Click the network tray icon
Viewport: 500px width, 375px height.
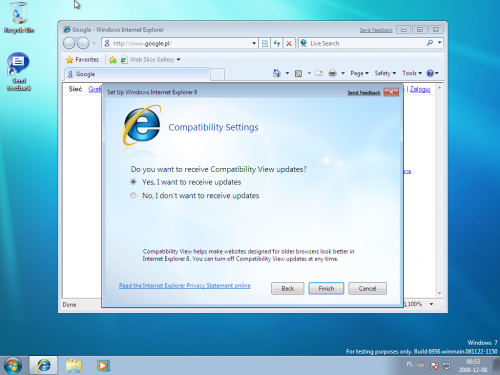tap(446, 366)
